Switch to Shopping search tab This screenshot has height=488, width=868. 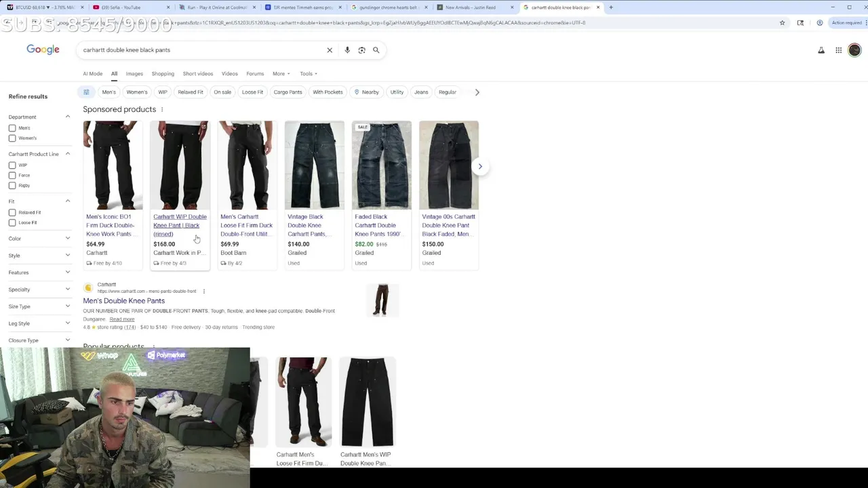(x=163, y=74)
